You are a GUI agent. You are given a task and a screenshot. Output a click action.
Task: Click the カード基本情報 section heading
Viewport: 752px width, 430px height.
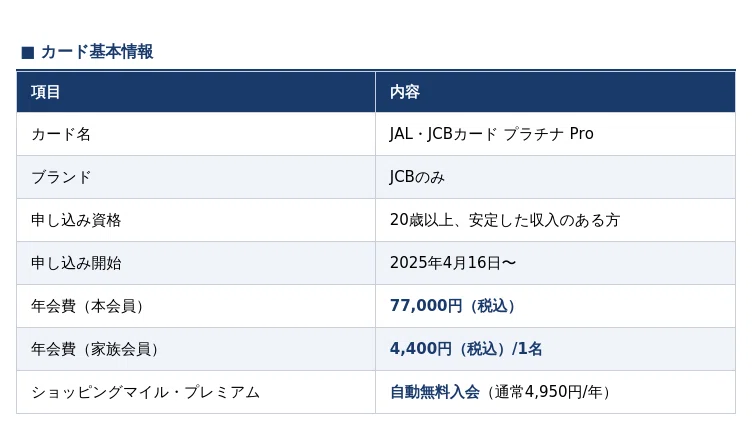[97, 52]
